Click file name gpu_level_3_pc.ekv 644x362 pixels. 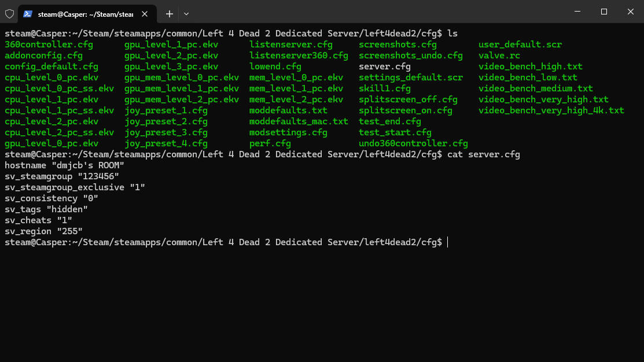click(x=171, y=67)
